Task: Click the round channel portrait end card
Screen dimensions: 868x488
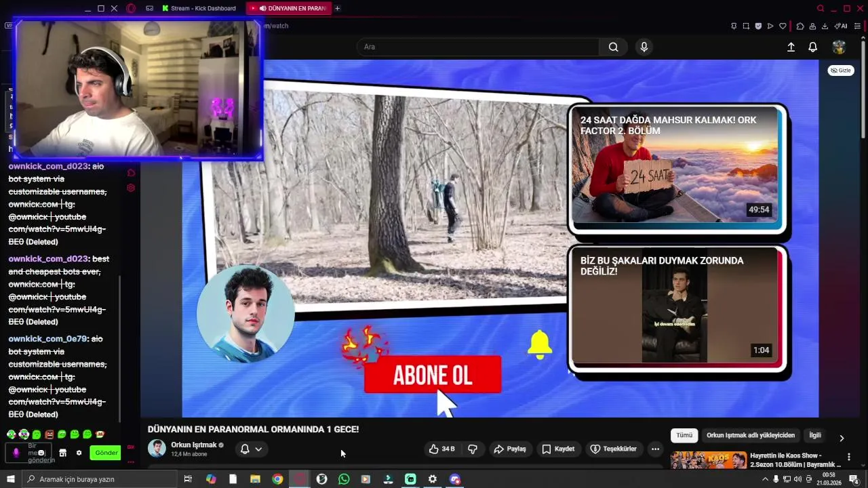Action: [245, 313]
